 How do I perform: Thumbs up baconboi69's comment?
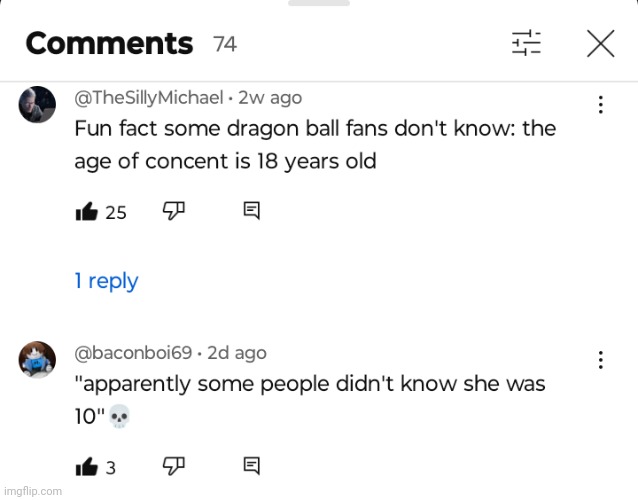87,465
